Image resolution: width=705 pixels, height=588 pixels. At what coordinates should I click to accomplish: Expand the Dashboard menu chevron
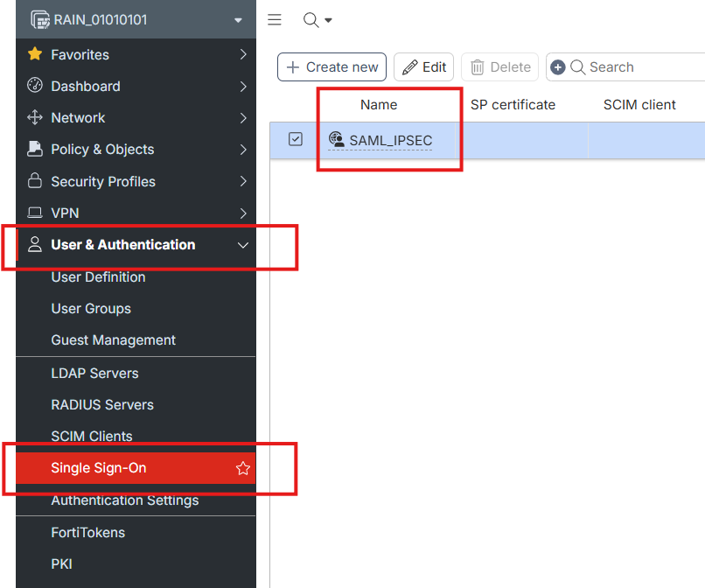pos(243,86)
